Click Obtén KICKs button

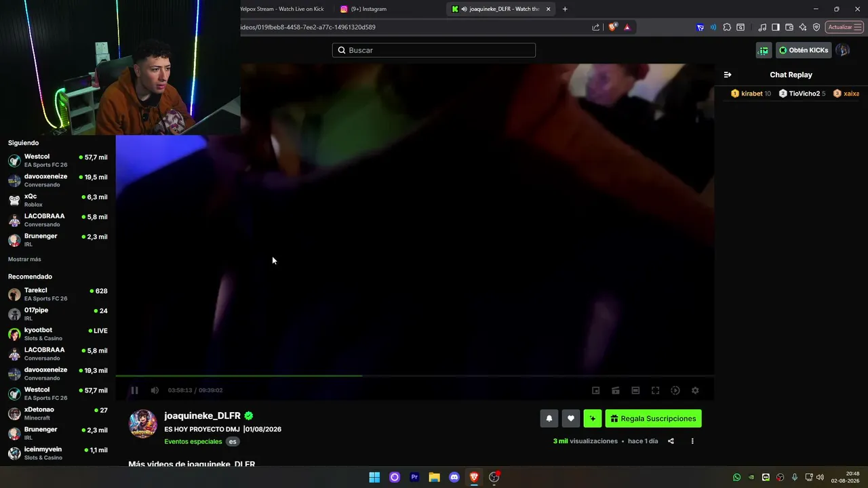pos(804,50)
